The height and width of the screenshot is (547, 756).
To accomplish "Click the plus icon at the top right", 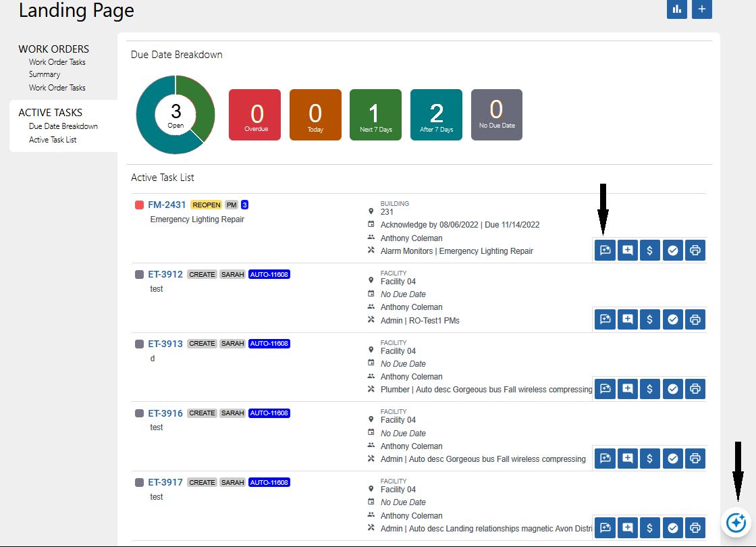I will pos(701,9).
